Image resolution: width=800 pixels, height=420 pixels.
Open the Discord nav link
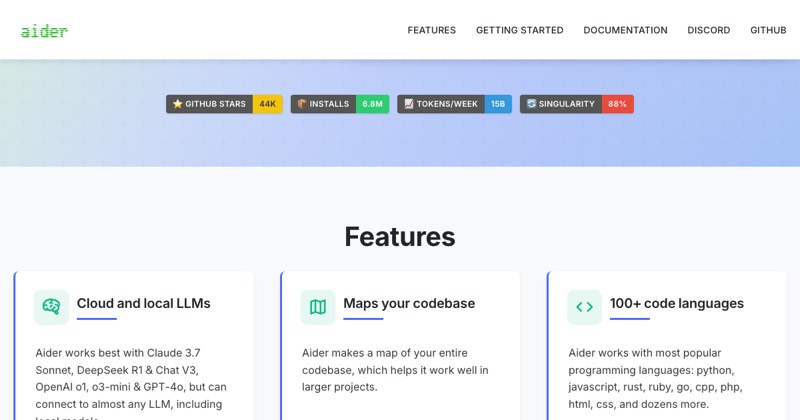point(708,30)
